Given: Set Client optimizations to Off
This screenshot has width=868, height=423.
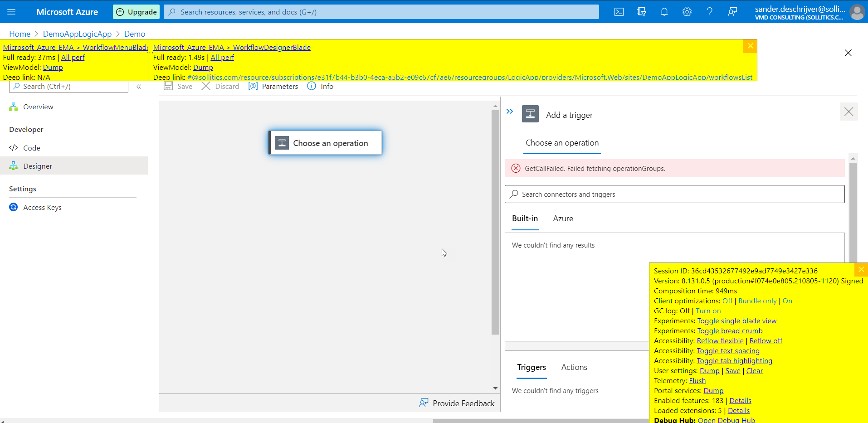Looking at the screenshot, I should coord(727,301).
